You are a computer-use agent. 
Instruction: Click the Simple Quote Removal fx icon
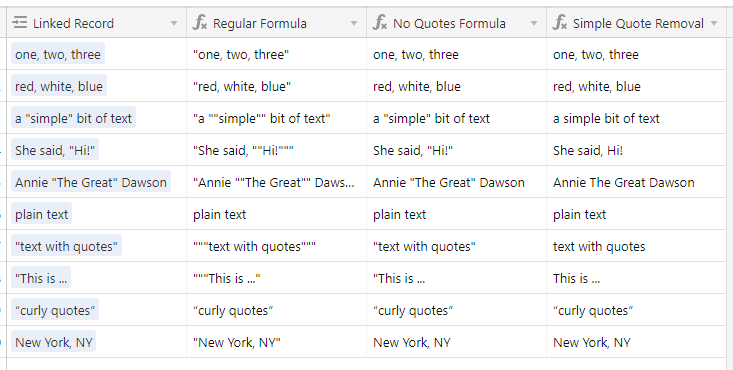(560, 22)
